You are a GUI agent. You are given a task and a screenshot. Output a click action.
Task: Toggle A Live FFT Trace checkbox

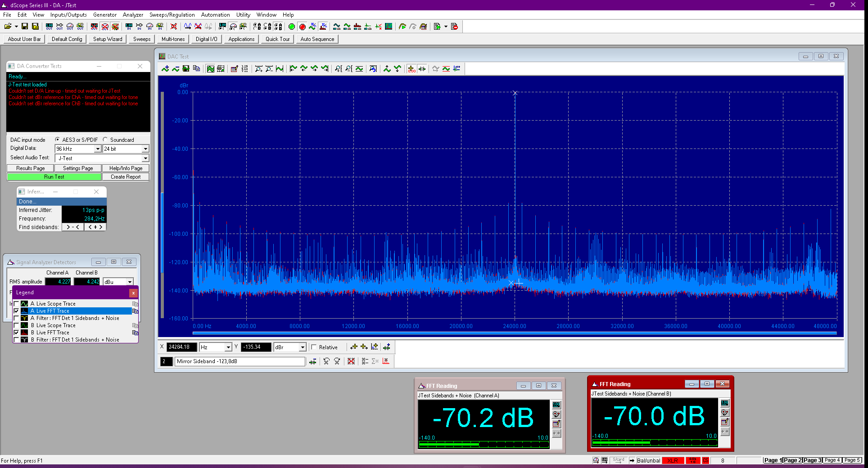click(x=17, y=311)
